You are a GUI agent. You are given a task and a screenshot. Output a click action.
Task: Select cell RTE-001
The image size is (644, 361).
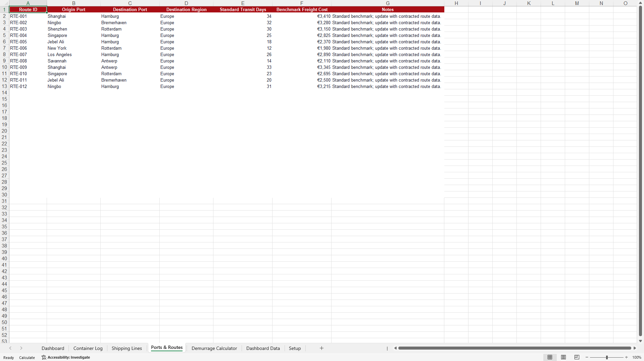coord(28,16)
